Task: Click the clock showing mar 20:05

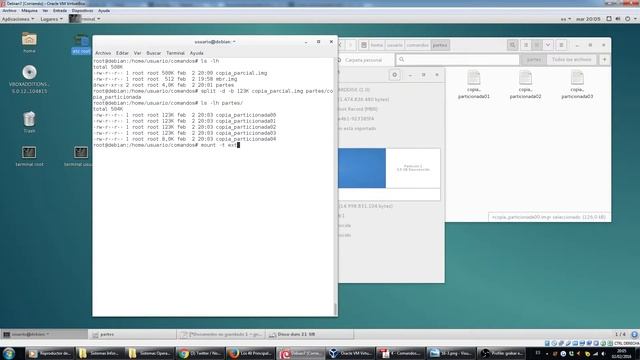Action: [x=588, y=19]
